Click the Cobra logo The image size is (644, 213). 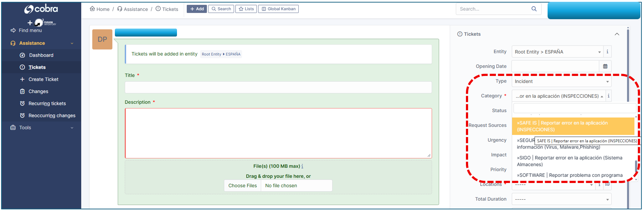point(41,9)
